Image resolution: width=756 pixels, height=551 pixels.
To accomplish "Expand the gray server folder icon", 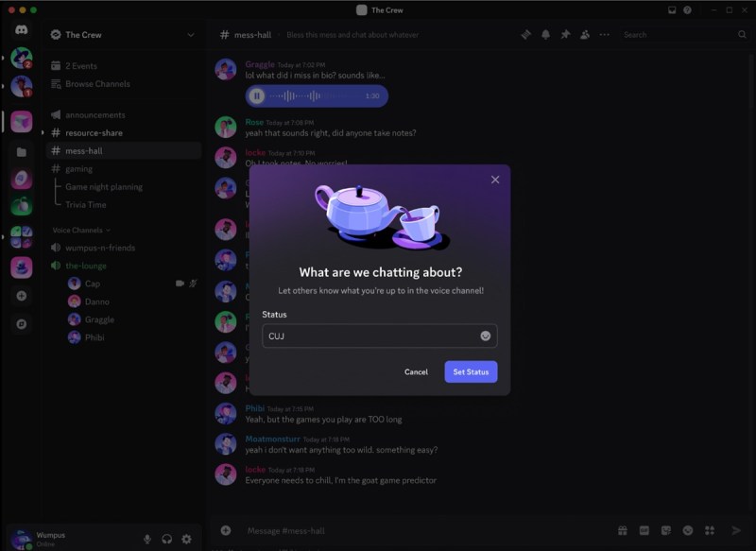I will (22, 152).
